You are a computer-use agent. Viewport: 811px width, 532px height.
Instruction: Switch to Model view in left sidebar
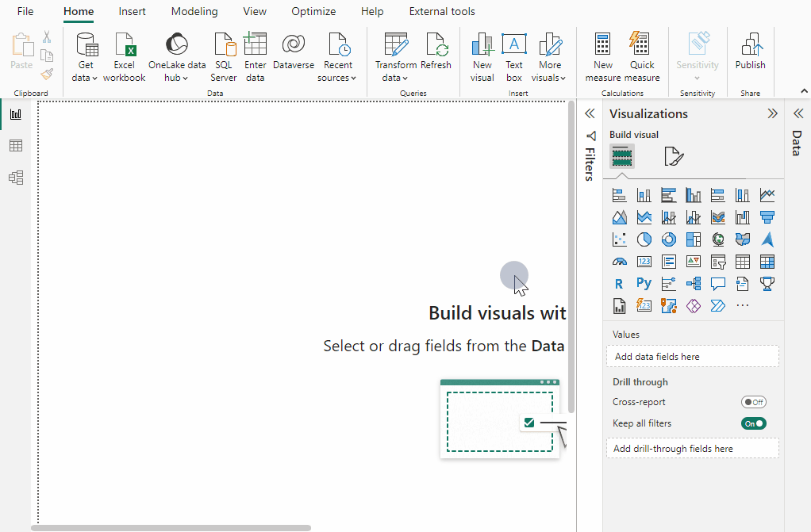(16, 178)
